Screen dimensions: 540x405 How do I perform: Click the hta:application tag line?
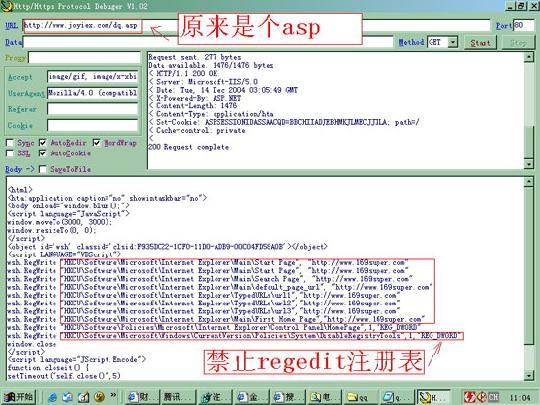pos(107,198)
